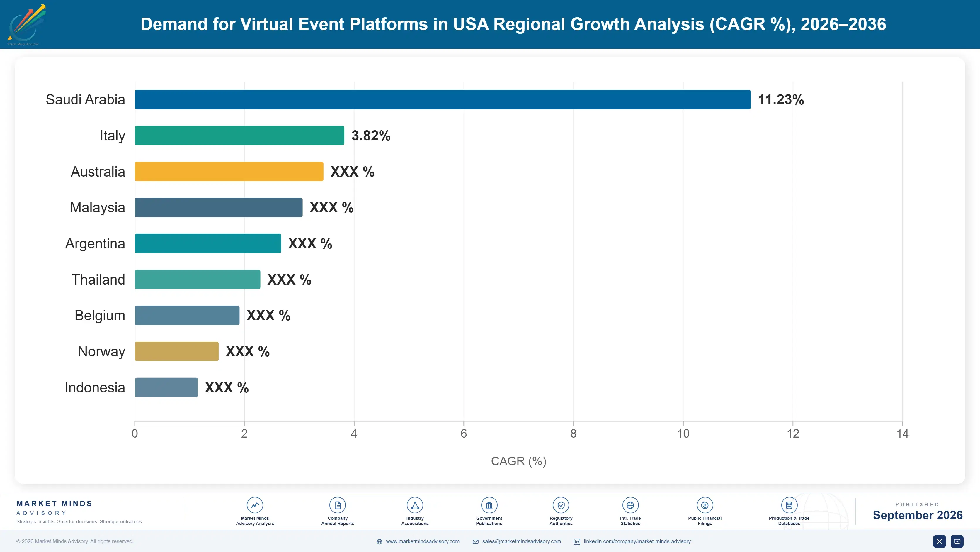Click the sales@marketmindsadvisory.com email link

(522, 541)
